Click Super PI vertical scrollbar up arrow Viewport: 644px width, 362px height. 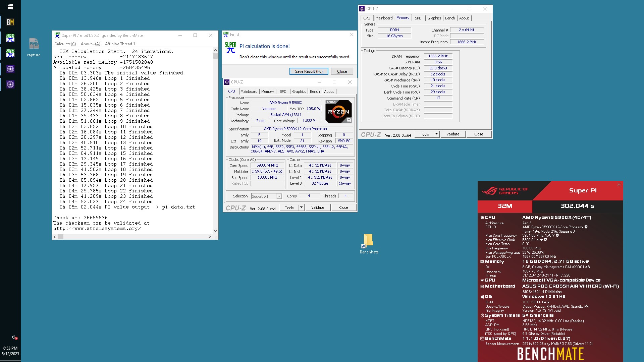click(215, 50)
